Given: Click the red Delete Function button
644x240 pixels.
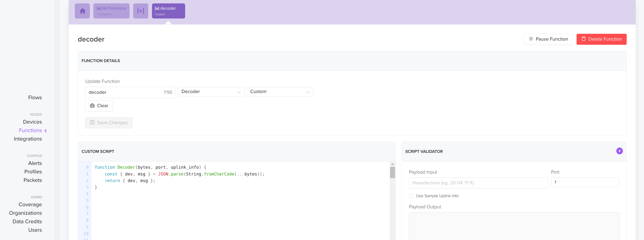Looking at the screenshot, I should (601, 39).
